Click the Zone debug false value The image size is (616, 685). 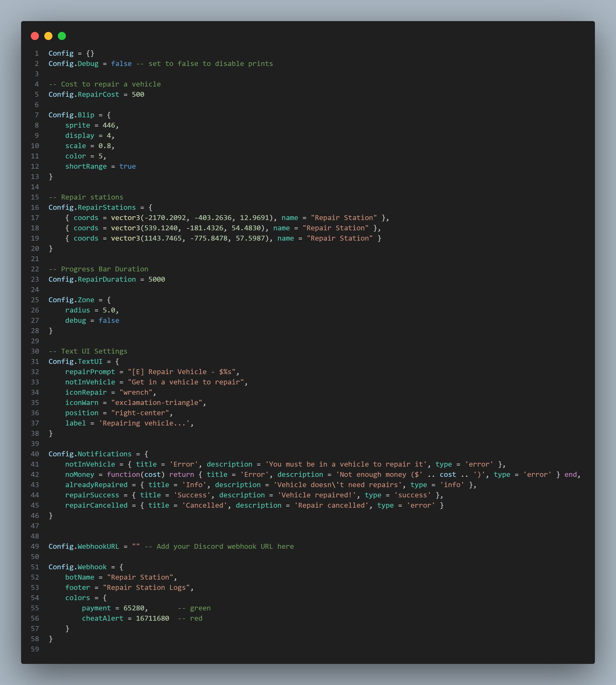pyautogui.click(x=109, y=320)
